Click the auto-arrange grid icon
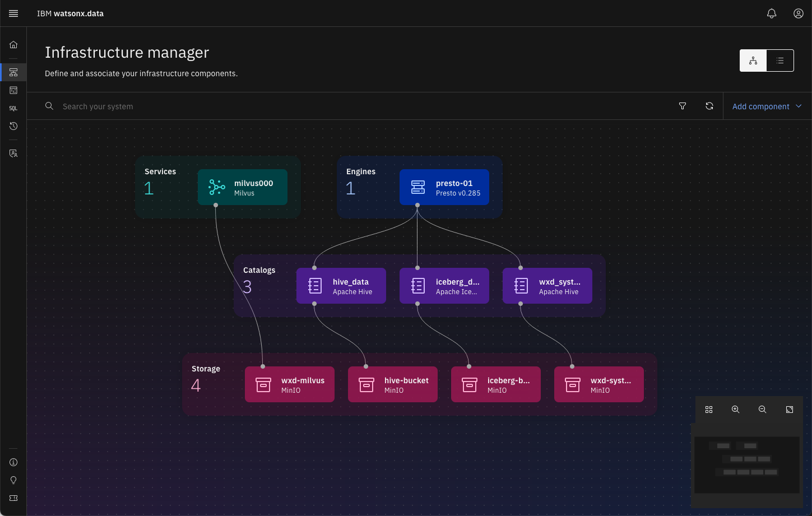The height and width of the screenshot is (516, 812). pos(709,410)
